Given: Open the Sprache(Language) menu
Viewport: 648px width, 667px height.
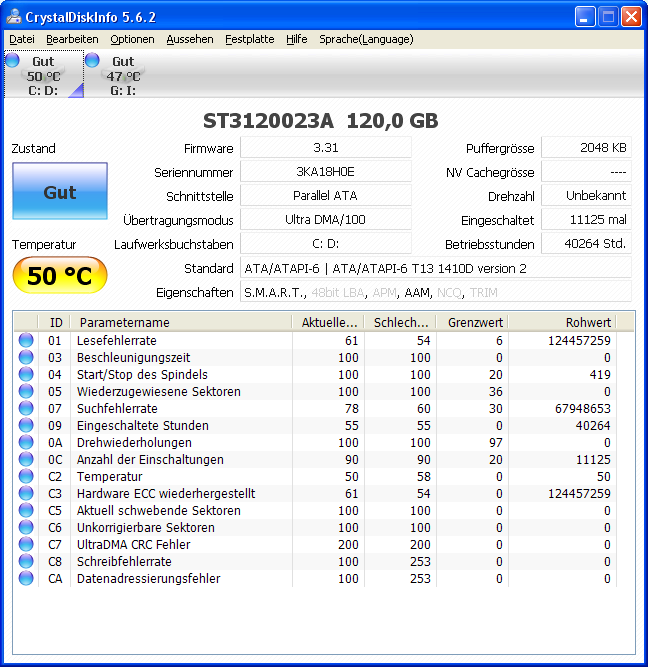Looking at the screenshot, I should point(366,39).
